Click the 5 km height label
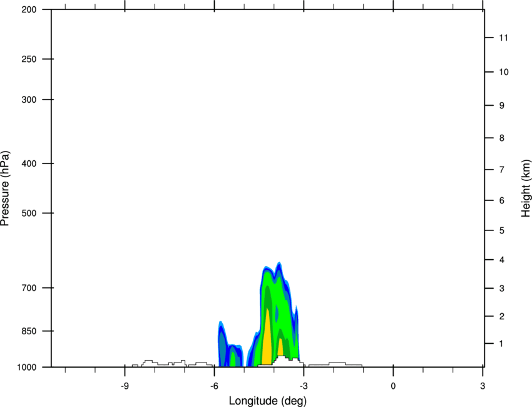This screenshot has height=407, width=532. [502, 230]
